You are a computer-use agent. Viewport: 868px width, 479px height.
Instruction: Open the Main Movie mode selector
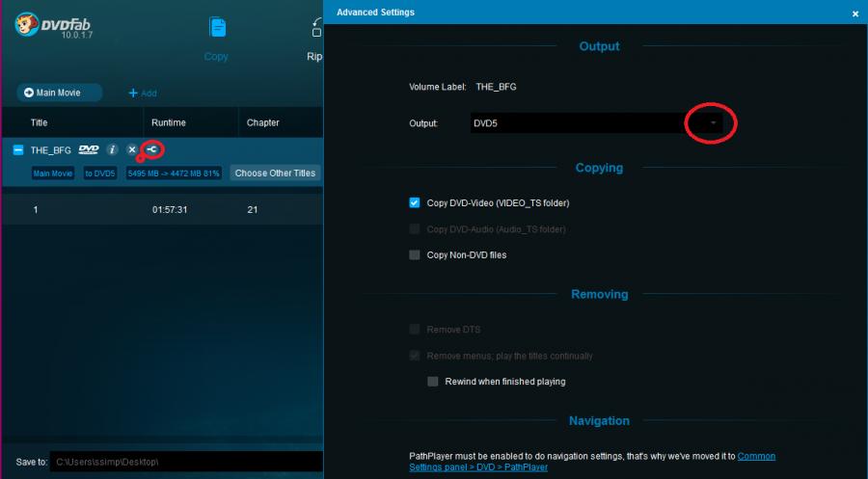pyautogui.click(x=59, y=93)
